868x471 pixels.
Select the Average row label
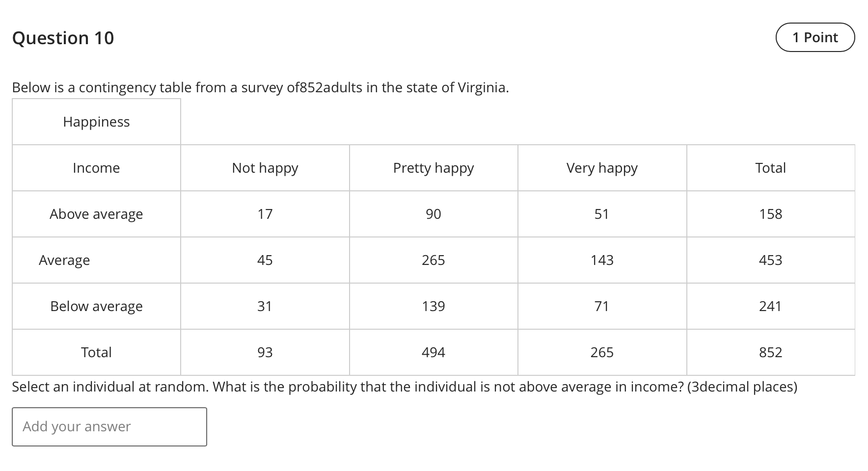[x=64, y=260]
